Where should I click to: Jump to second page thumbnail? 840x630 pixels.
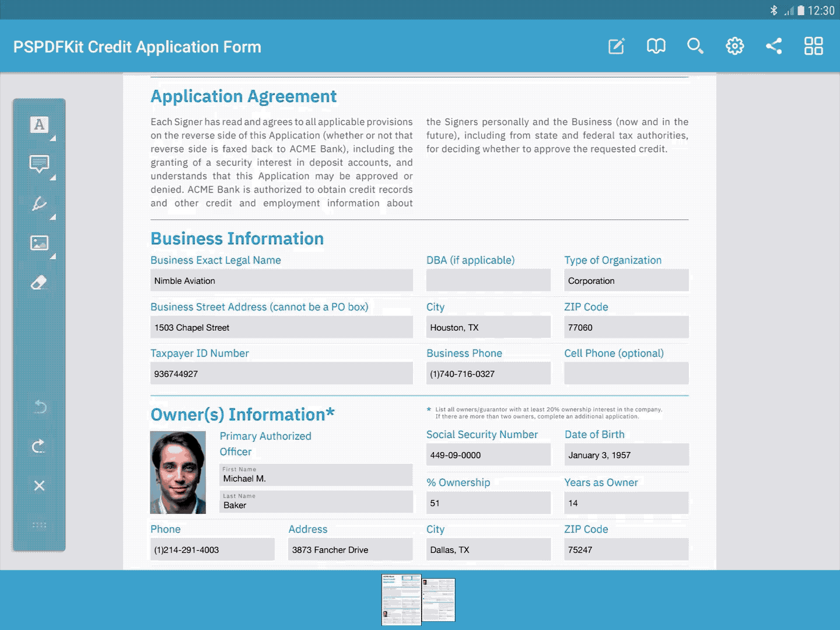[x=439, y=600]
